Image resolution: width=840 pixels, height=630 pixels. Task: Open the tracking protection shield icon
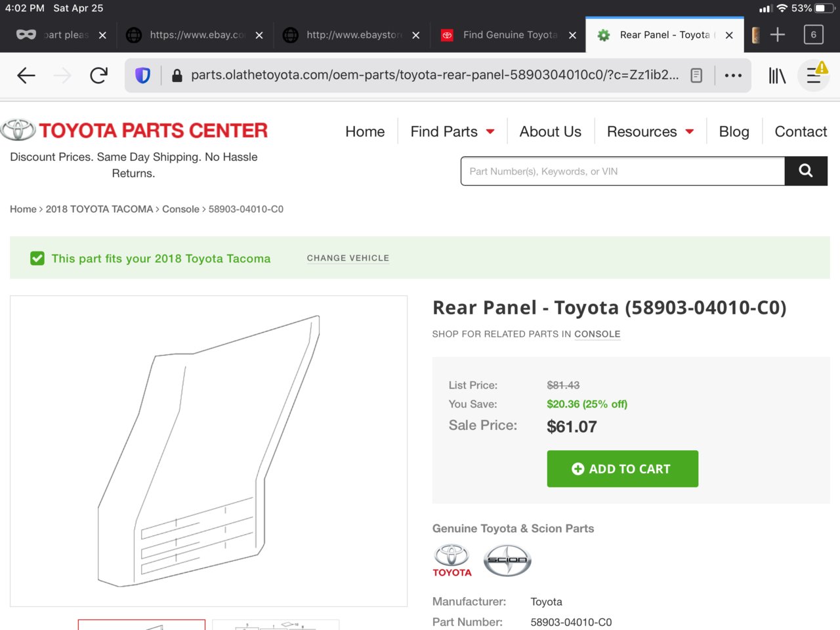(142, 75)
